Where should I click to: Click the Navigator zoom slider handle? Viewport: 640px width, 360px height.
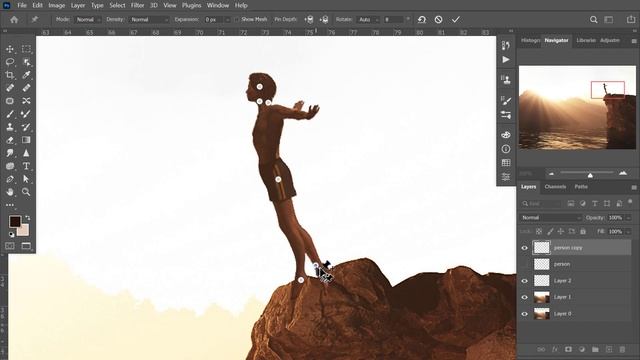[590, 175]
